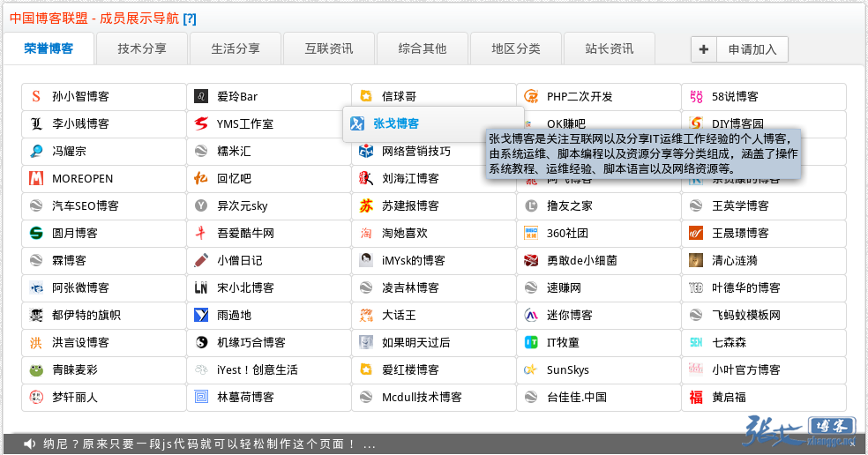Click the 青眯麦彩 frog icon
The height and width of the screenshot is (455, 868).
pos(36,369)
